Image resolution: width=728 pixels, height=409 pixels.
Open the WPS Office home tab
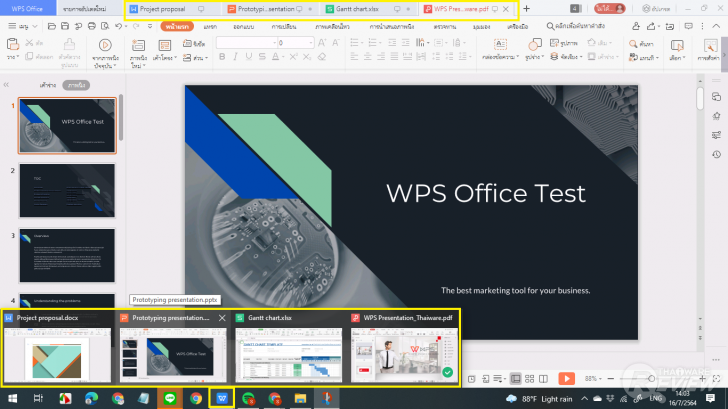27,9
